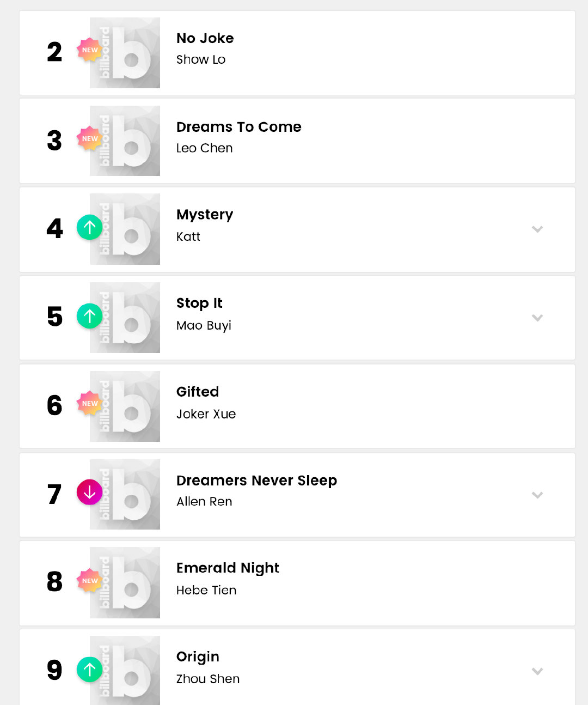This screenshot has width=588, height=705.
Task: Expand the Mystery chart entry details
Action: pyautogui.click(x=537, y=229)
